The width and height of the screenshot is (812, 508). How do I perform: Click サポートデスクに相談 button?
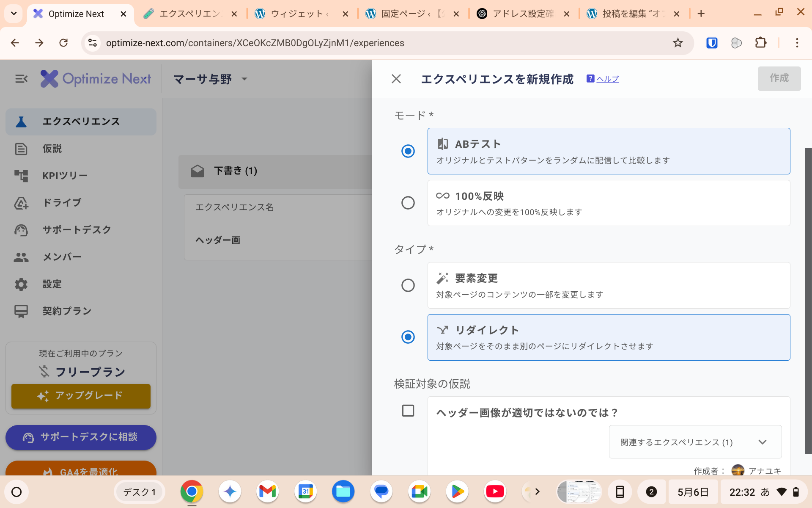point(81,437)
